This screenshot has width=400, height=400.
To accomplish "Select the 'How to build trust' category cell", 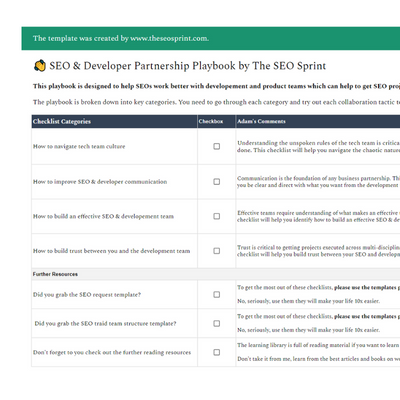I will coord(114,251).
